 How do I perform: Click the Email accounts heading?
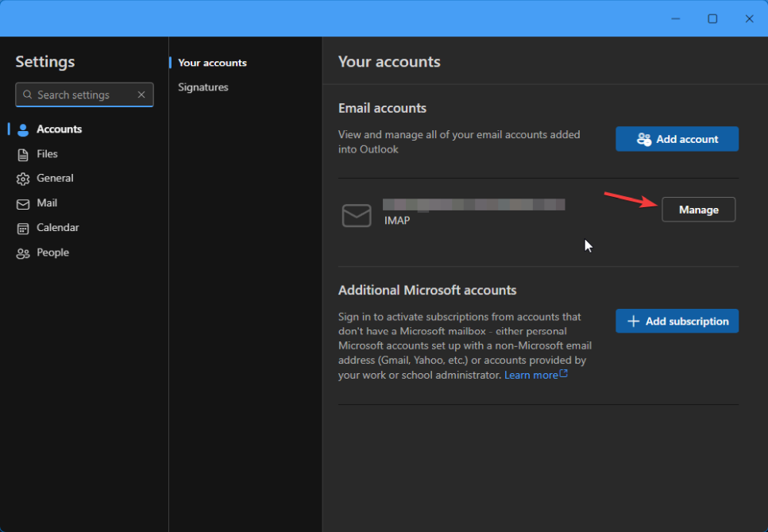382,108
